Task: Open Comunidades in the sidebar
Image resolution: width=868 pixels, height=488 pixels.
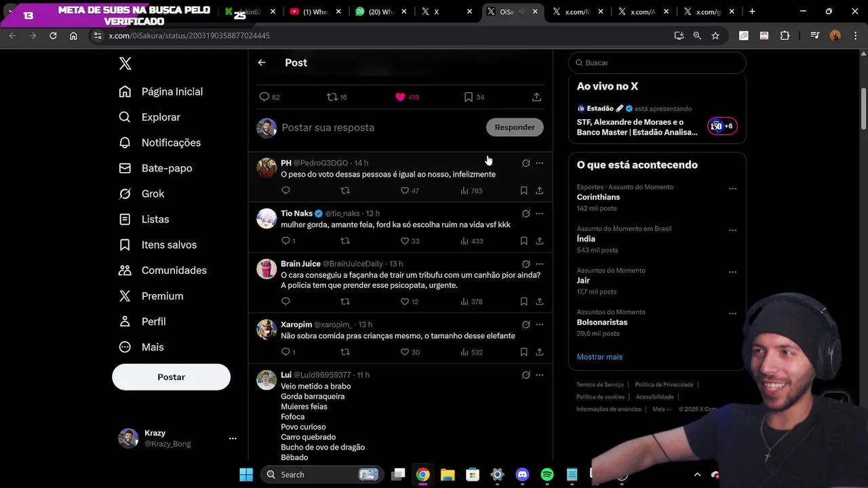Action: 163,270
